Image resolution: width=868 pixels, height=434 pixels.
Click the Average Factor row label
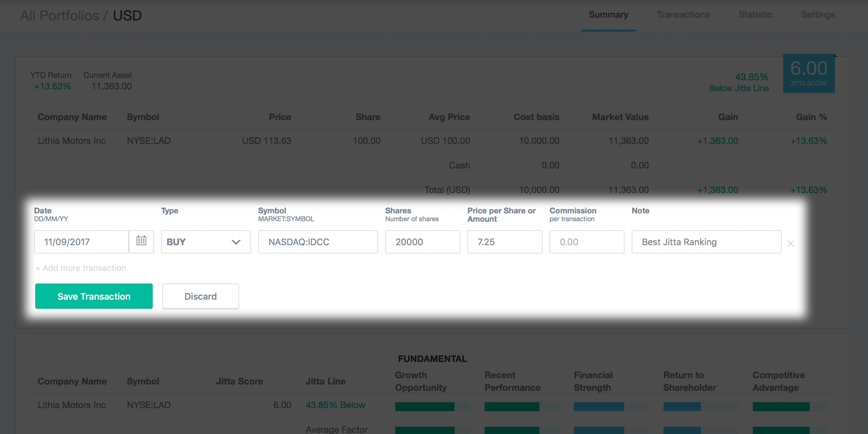coord(336,429)
